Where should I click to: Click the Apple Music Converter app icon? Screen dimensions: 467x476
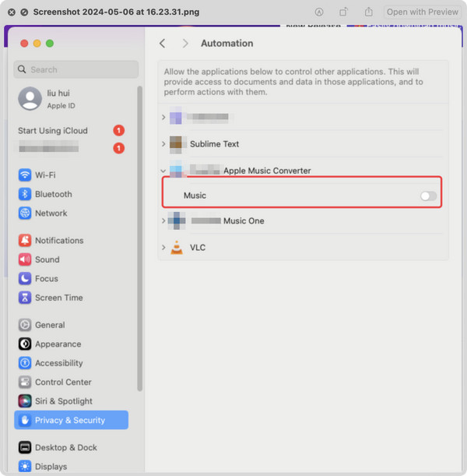pyautogui.click(x=177, y=169)
